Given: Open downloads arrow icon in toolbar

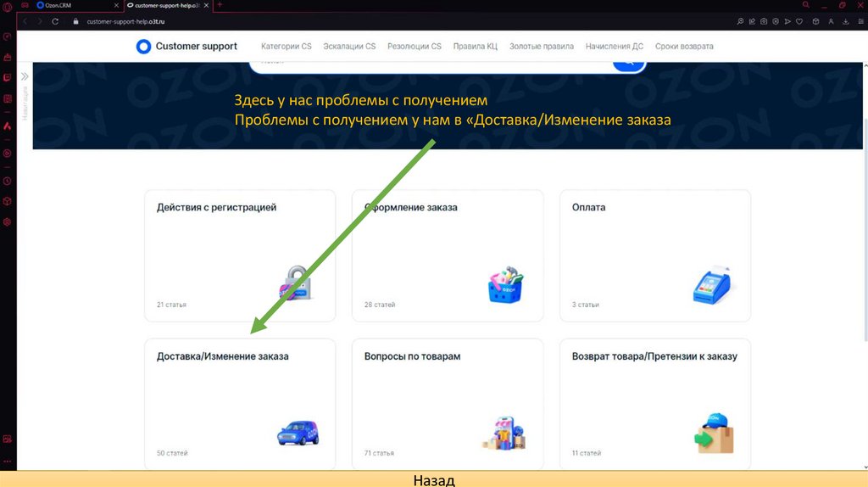Looking at the screenshot, I should [x=846, y=21].
